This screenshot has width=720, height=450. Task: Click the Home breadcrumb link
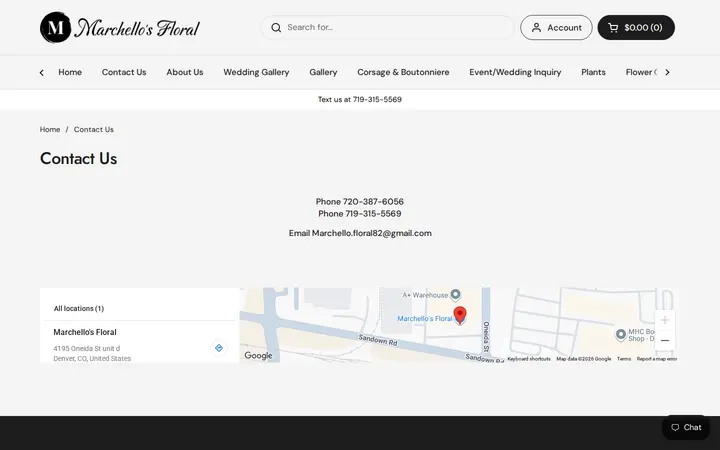[x=50, y=129]
